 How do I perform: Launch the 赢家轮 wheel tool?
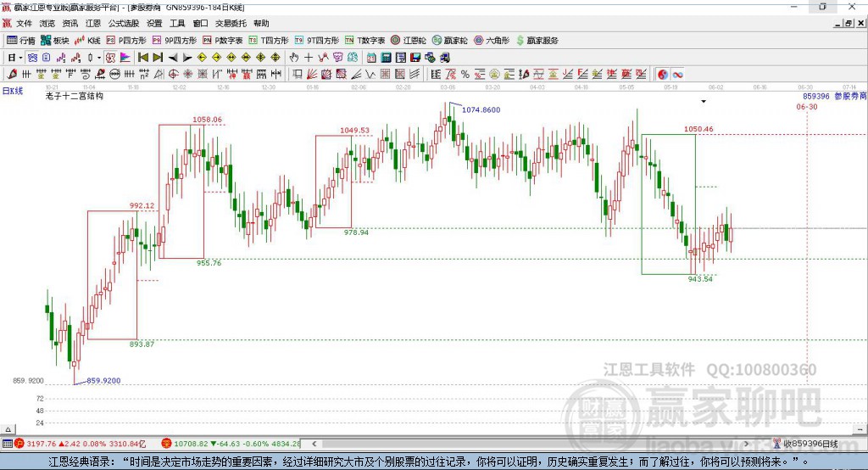tap(450, 41)
